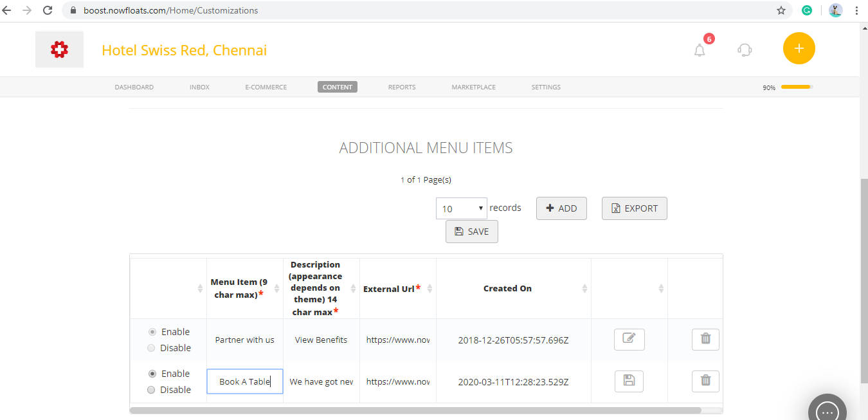Click the Partner with us URL cell
This screenshot has width=868, height=420.
[x=398, y=340]
